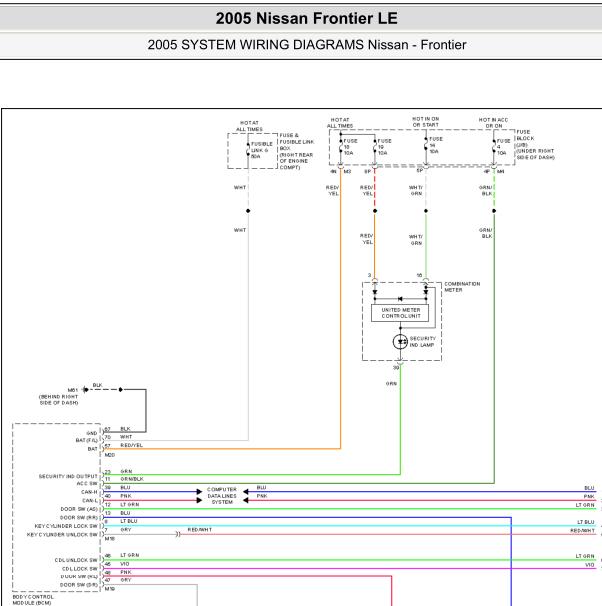Image resolution: width=602 pixels, height=606 pixels.
Task: Click the "COMBINATION METER" label
Action: [462, 287]
